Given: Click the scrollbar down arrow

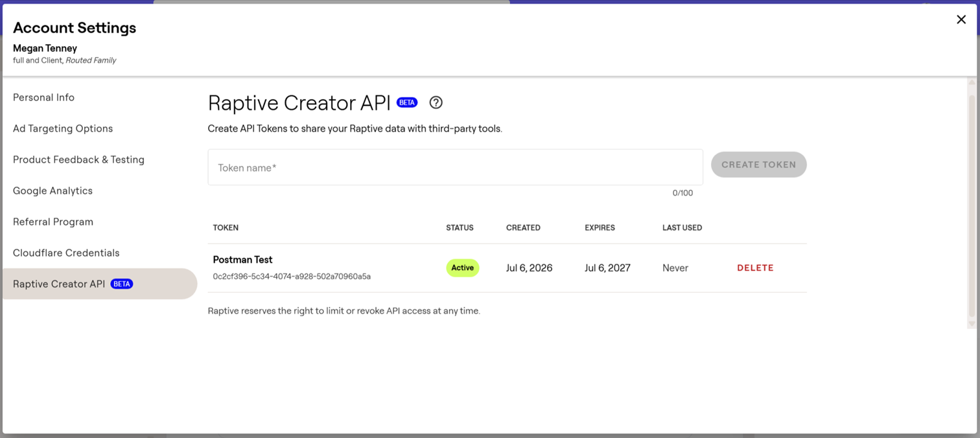Looking at the screenshot, I should tap(972, 324).
